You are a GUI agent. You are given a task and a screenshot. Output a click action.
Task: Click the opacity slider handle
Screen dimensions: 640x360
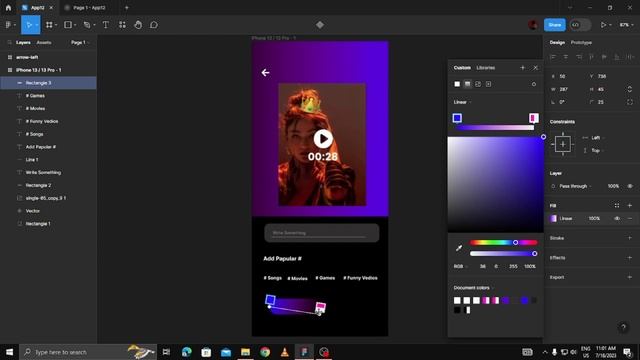[534, 253]
